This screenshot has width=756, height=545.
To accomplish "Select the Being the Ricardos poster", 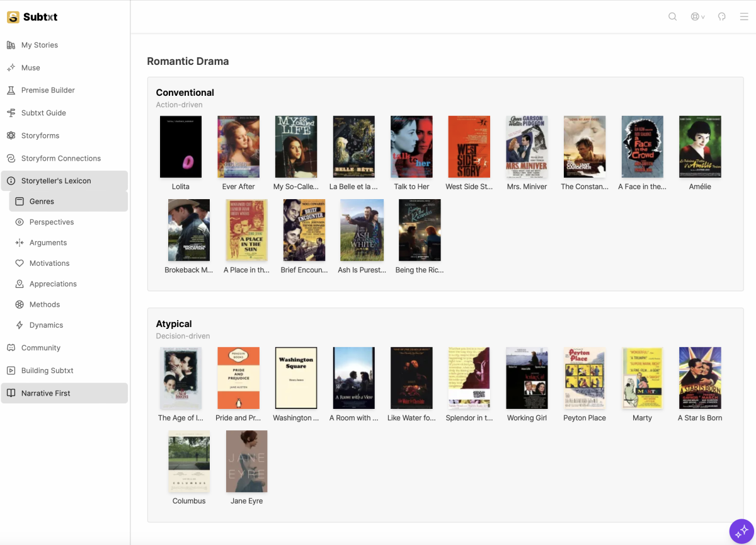I will (x=420, y=230).
